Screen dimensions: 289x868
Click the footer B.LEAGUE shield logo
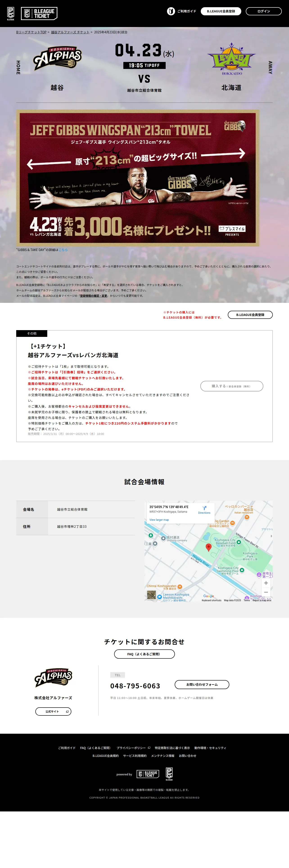(x=169, y=774)
